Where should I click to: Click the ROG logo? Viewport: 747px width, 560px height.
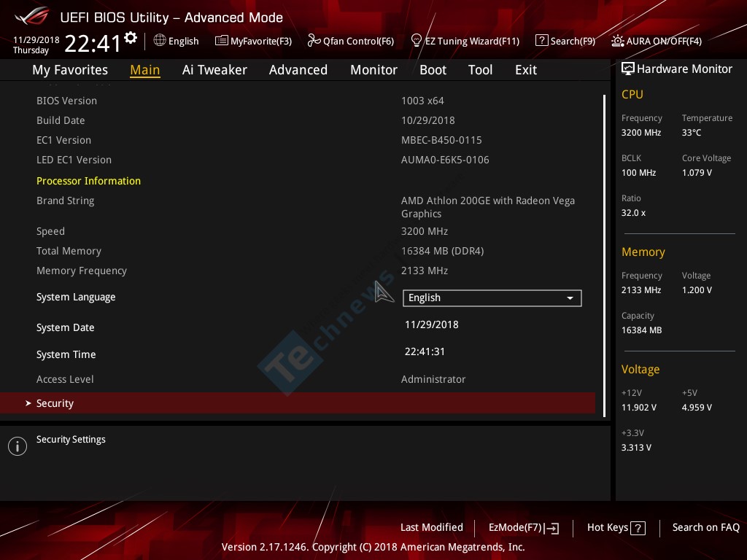[32, 16]
